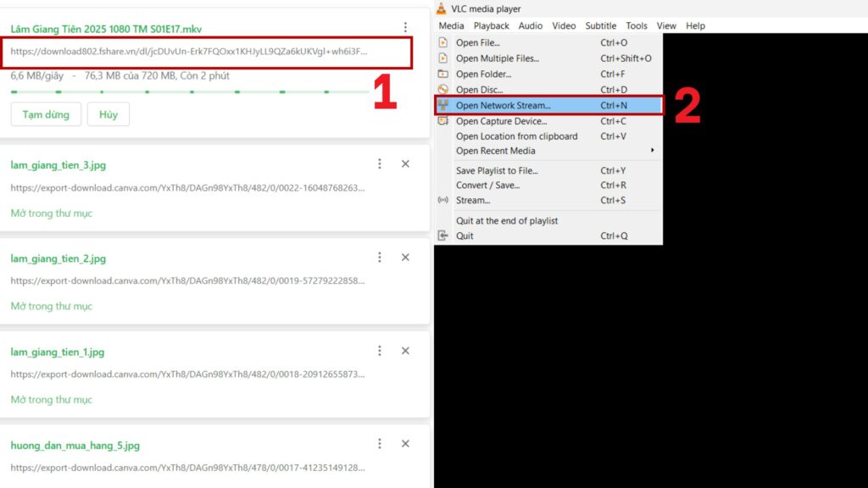Click the Open Folder icon in Media menu
The image size is (868, 488).
click(442, 74)
